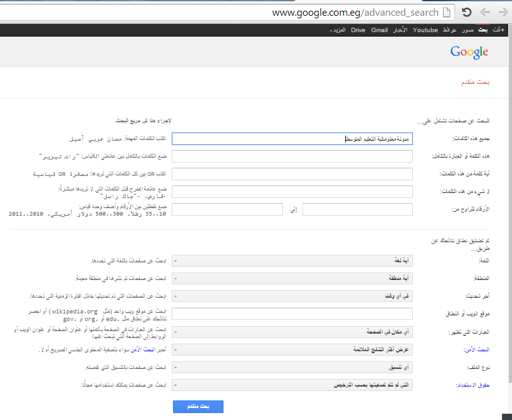The width and height of the screenshot is (512, 420).
Task: Open the نوع الملف dropdown أي تنسيق
Action: click(292, 367)
